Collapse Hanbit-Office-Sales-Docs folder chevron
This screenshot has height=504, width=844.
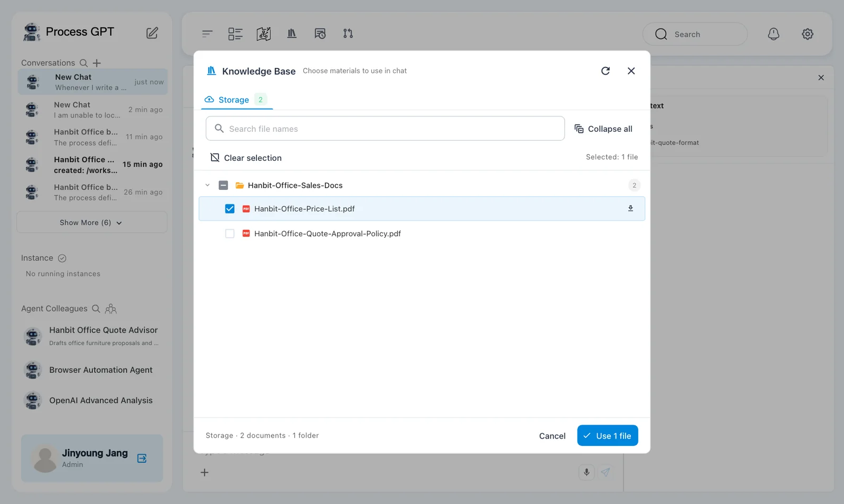[x=207, y=185]
